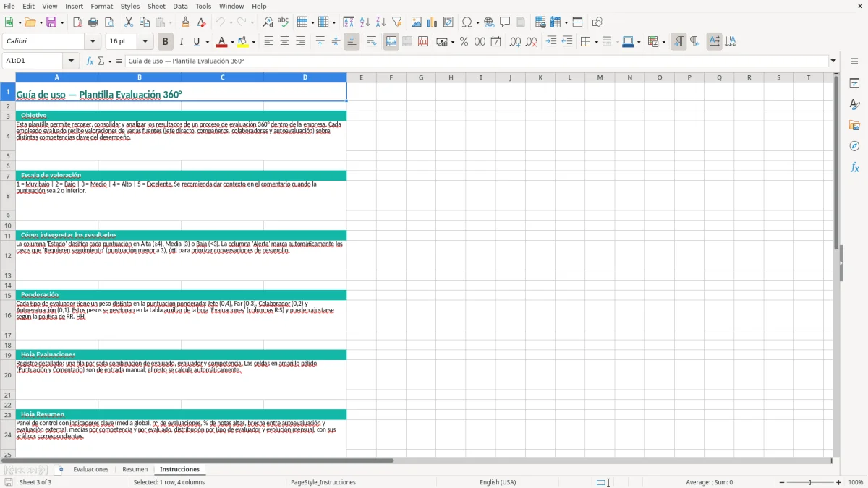This screenshot has height=488, width=868.
Task: Toggle Align Left button
Action: point(268,42)
